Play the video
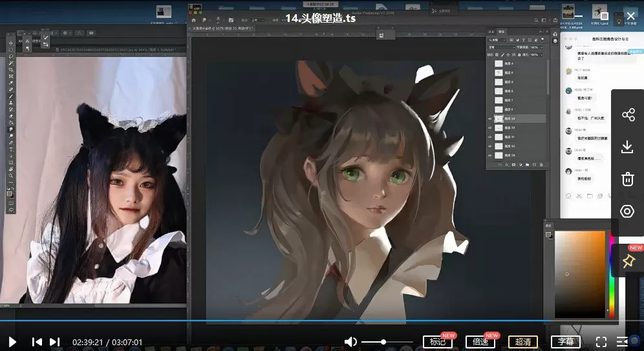This screenshot has height=351, width=644. (x=12, y=342)
